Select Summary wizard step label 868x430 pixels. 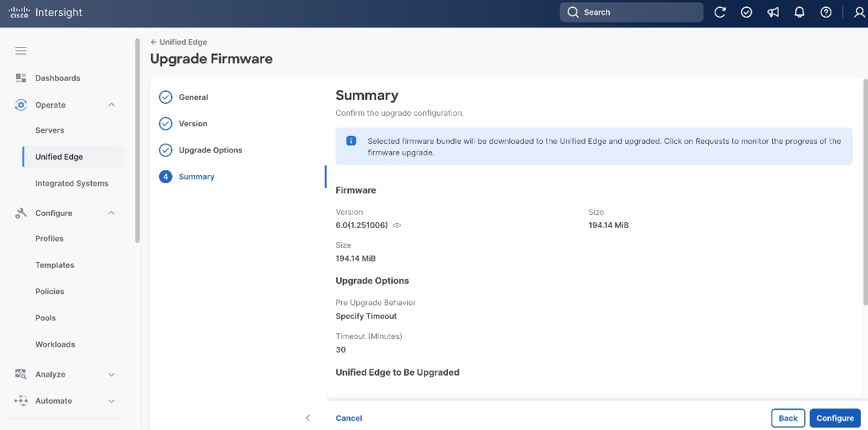tap(196, 177)
